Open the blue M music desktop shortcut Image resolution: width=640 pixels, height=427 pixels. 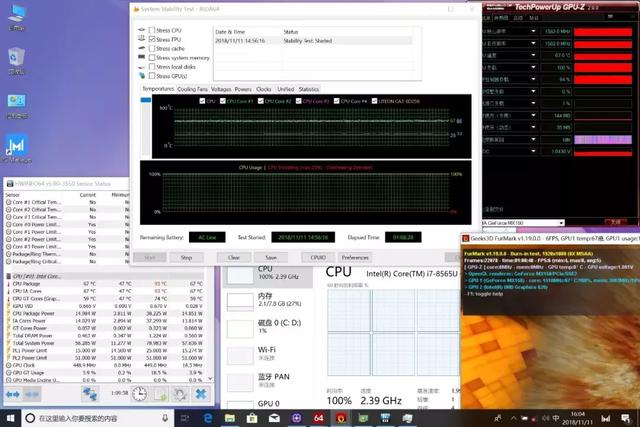[x=16, y=149]
